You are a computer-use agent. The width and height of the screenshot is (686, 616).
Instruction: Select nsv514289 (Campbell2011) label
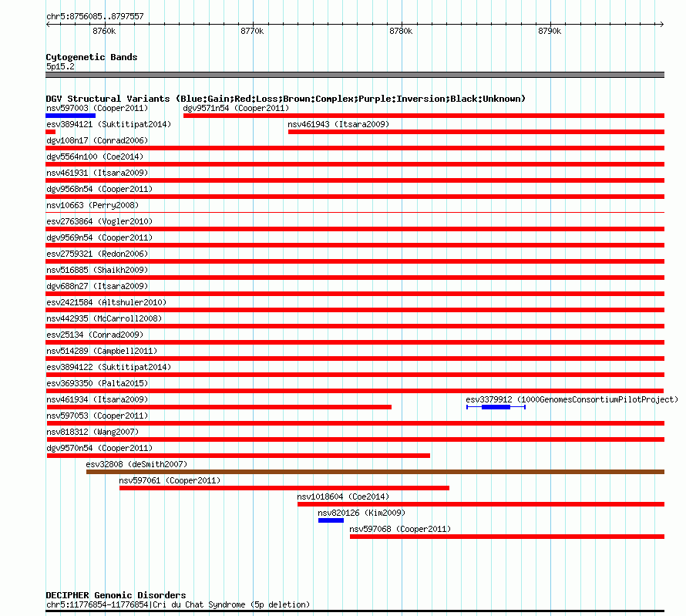point(102,351)
